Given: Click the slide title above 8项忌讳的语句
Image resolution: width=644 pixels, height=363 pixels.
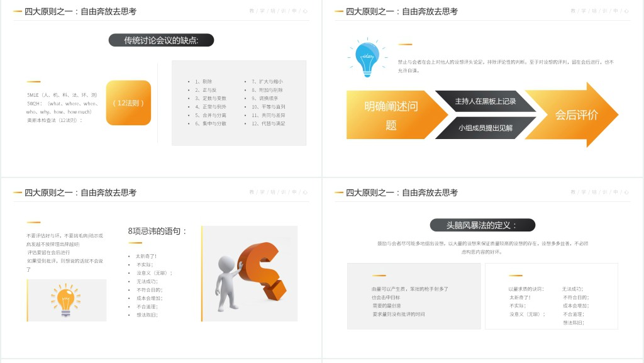Looking at the screenshot, I should pos(80,193).
